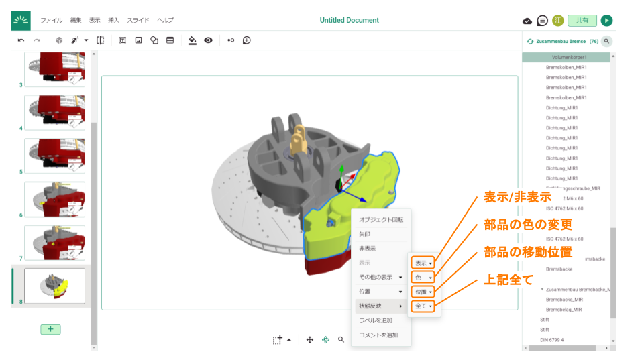Click the paint bucket fill color tool
The width and height of the screenshot is (644, 362).
[193, 40]
